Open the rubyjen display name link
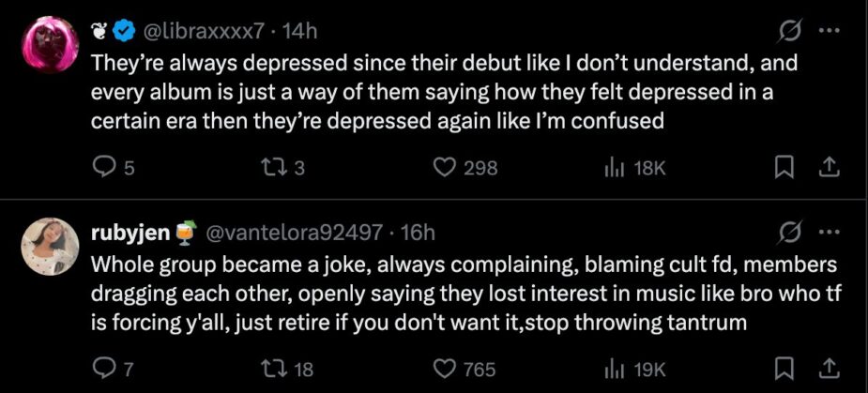868x393 pixels. (129, 232)
